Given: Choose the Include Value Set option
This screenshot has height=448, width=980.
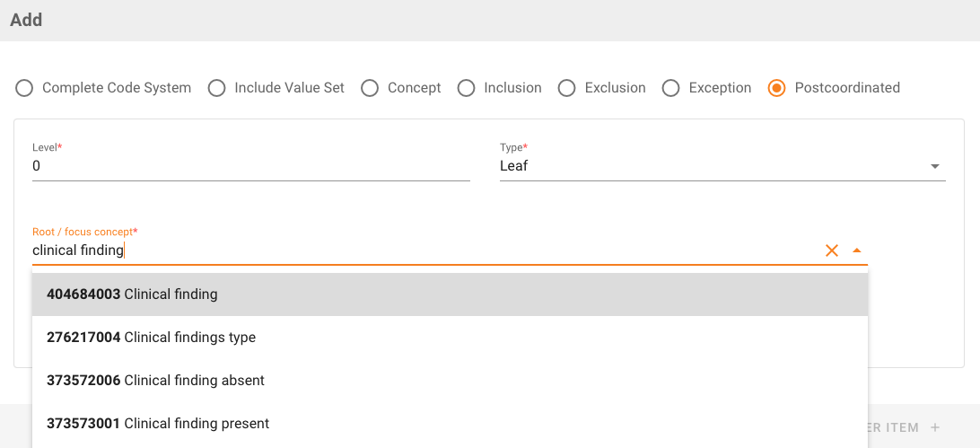Looking at the screenshot, I should (x=216, y=88).
